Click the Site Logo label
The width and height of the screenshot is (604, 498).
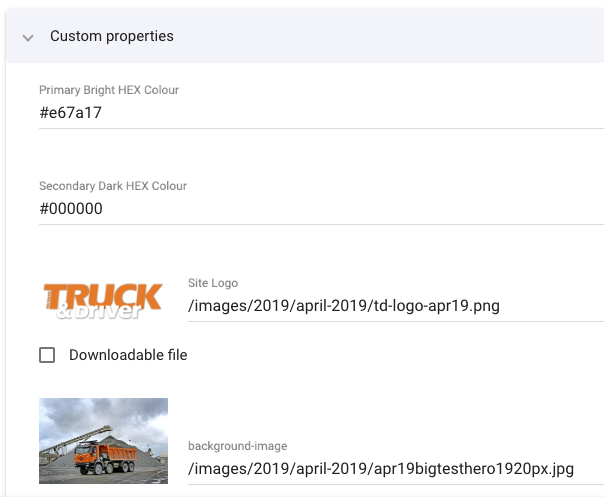pyautogui.click(x=213, y=284)
